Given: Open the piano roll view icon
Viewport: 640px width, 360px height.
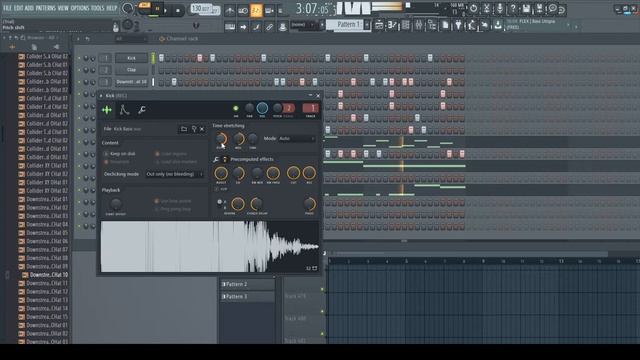Looking at the screenshot, I should pyautogui.click(x=392, y=25).
